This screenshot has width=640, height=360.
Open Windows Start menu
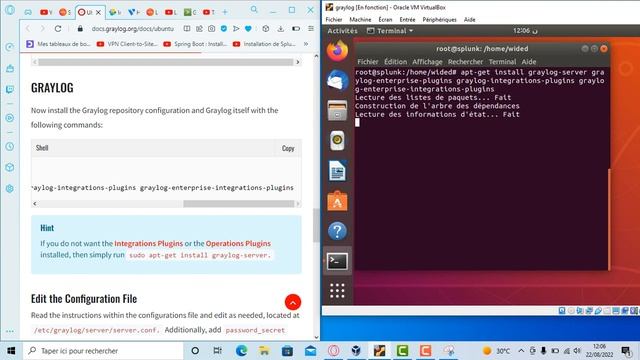[x=11, y=351]
